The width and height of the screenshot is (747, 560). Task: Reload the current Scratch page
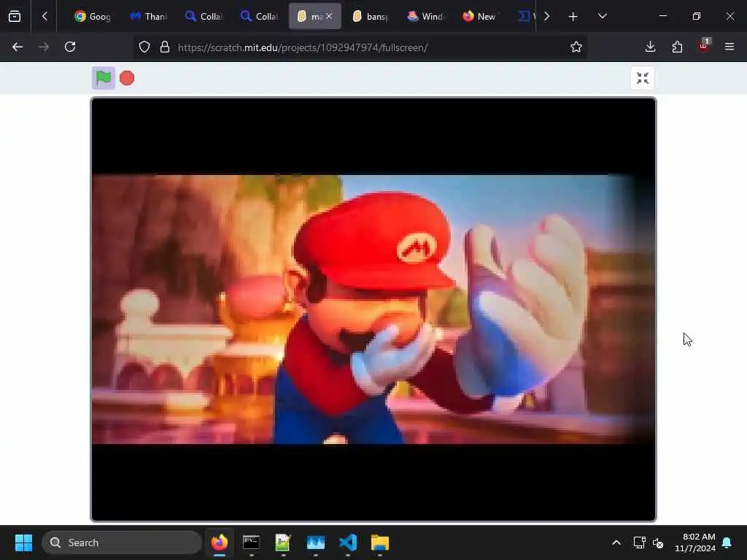[x=70, y=47]
